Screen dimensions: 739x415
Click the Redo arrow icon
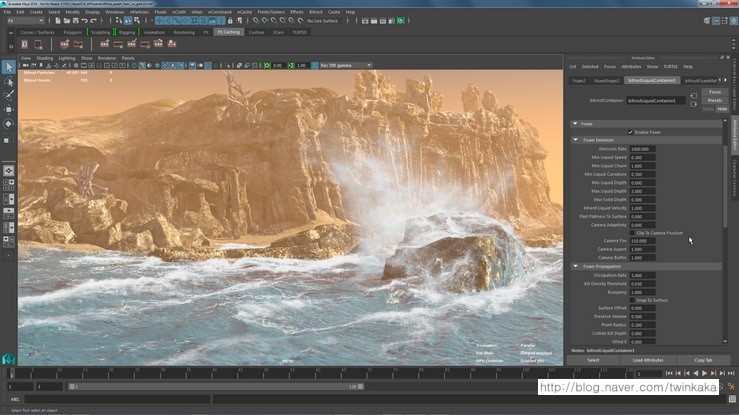coord(93,21)
